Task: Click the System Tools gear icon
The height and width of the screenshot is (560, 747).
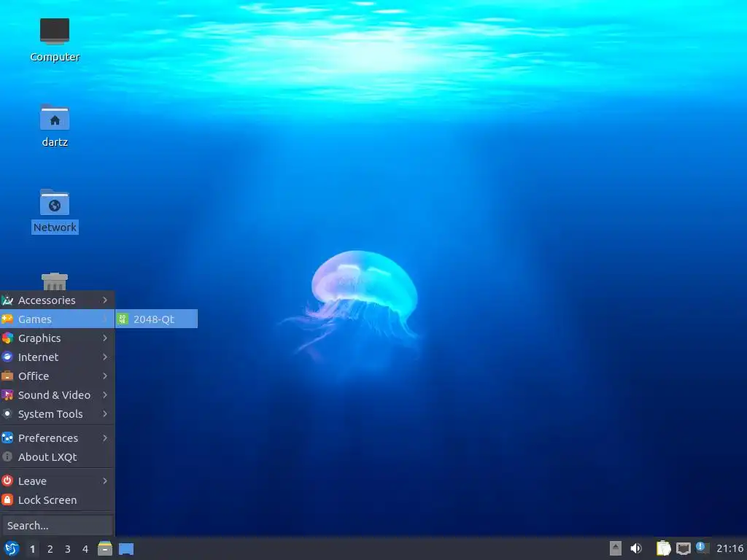Action: click(x=7, y=414)
